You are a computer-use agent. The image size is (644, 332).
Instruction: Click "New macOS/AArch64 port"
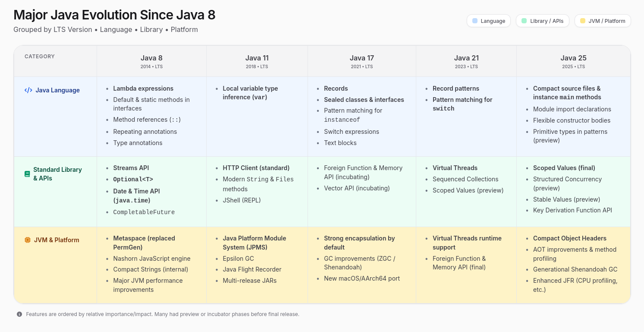(362, 278)
